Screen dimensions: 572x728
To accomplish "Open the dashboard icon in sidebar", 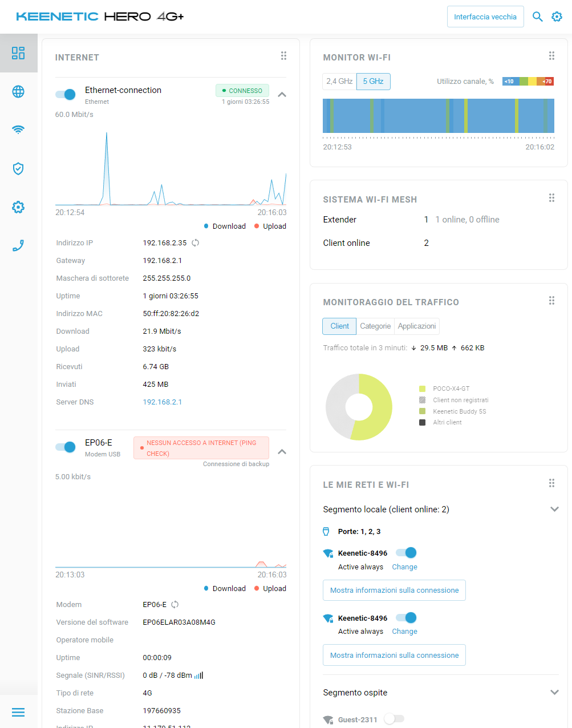I will 18,53.
